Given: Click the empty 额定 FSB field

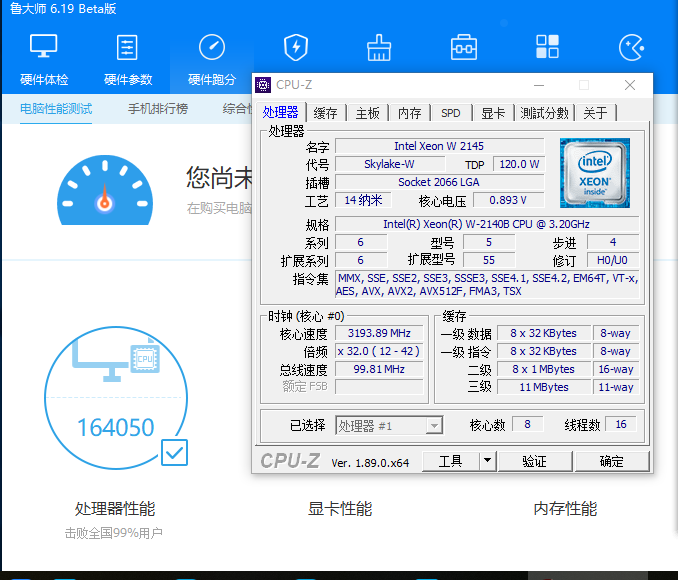Looking at the screenshot, I should point(379,387).
